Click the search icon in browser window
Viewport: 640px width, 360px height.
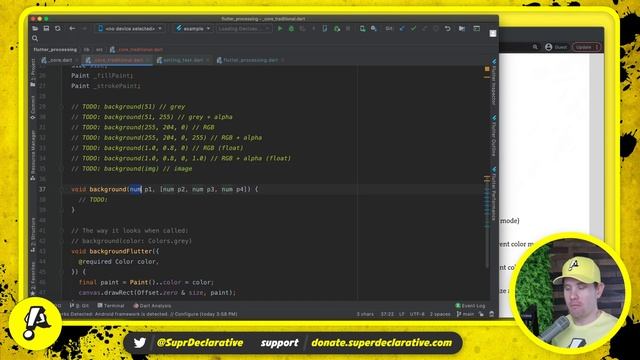tap(535, 47)
